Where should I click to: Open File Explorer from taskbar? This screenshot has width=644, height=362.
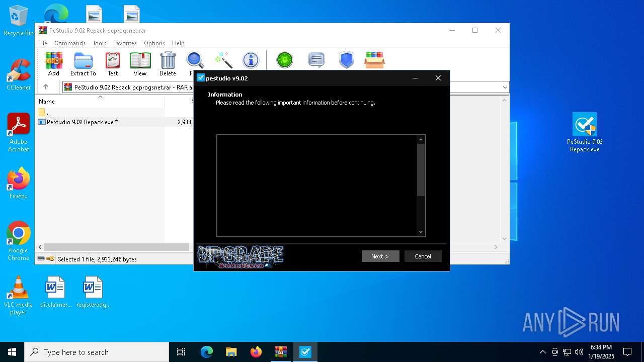(231, 352)
